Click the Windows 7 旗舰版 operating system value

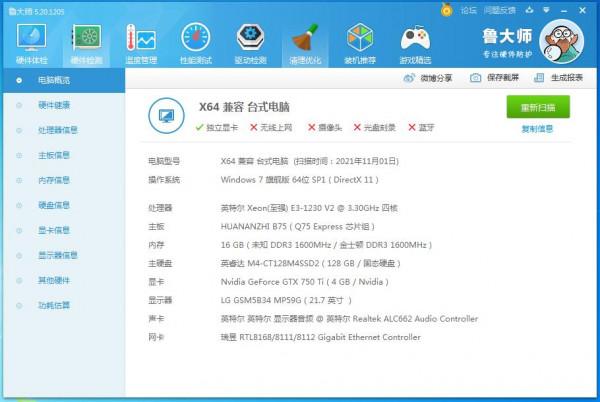[x=300, y=180]
